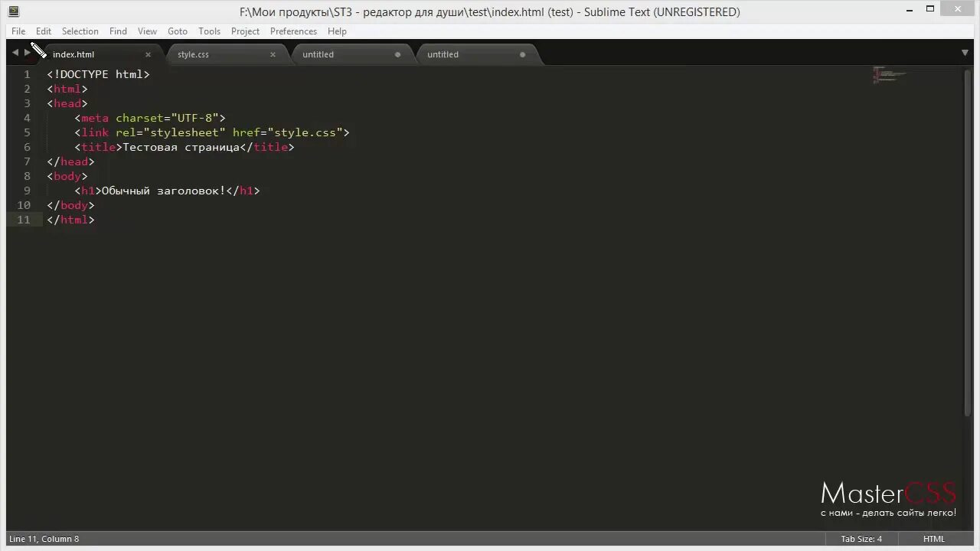Click the closing html tag on line 11

[70, 220]
